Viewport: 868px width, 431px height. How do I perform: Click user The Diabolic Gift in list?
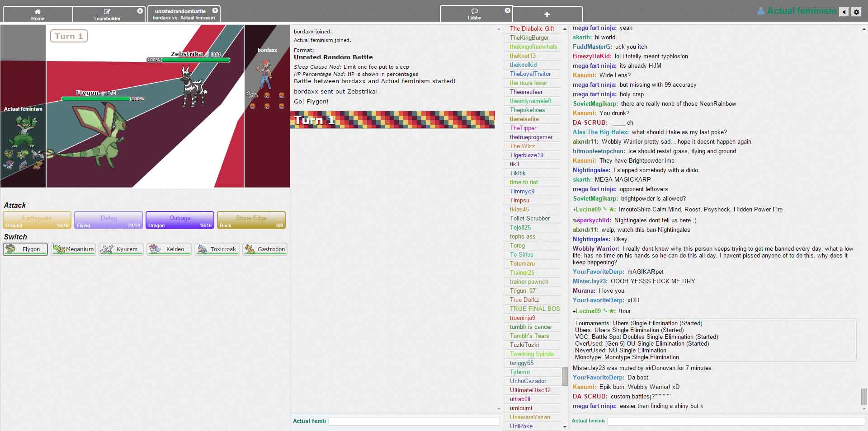click(x=532, y=28)
